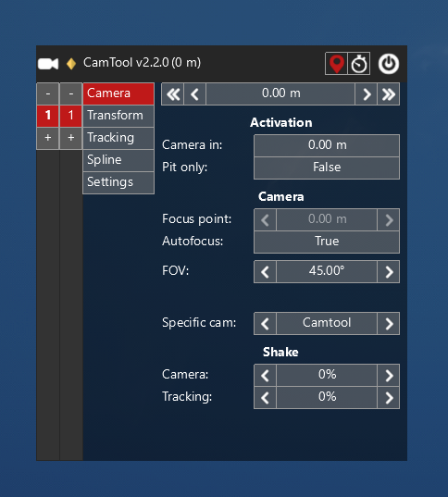Click the Camera in 0.00 m field

pyautogui.click(x=327, y=145)
